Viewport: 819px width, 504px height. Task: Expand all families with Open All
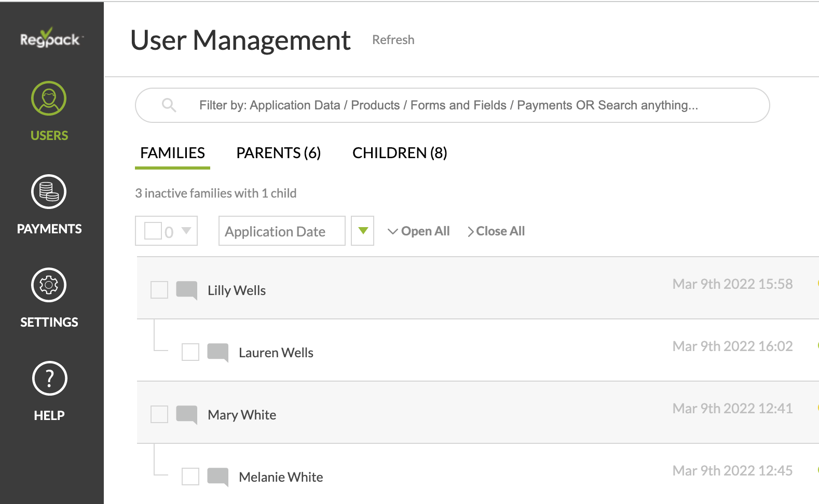(419, 231)
